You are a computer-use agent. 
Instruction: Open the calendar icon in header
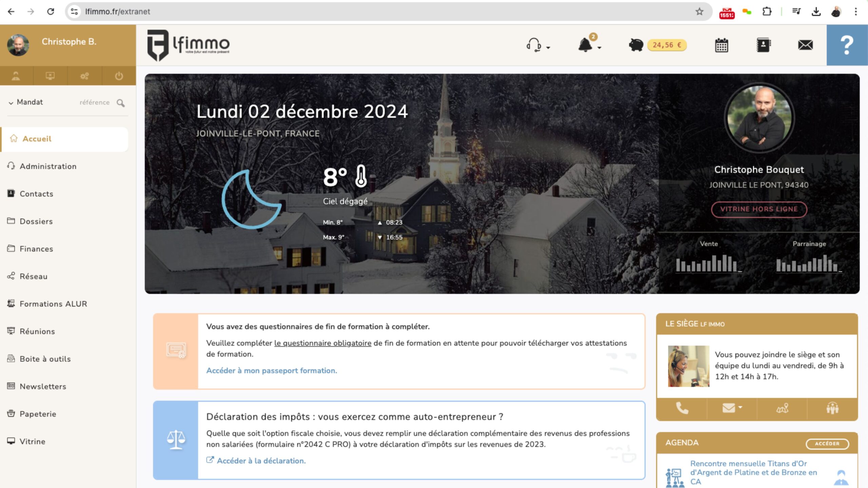point(721,45)
